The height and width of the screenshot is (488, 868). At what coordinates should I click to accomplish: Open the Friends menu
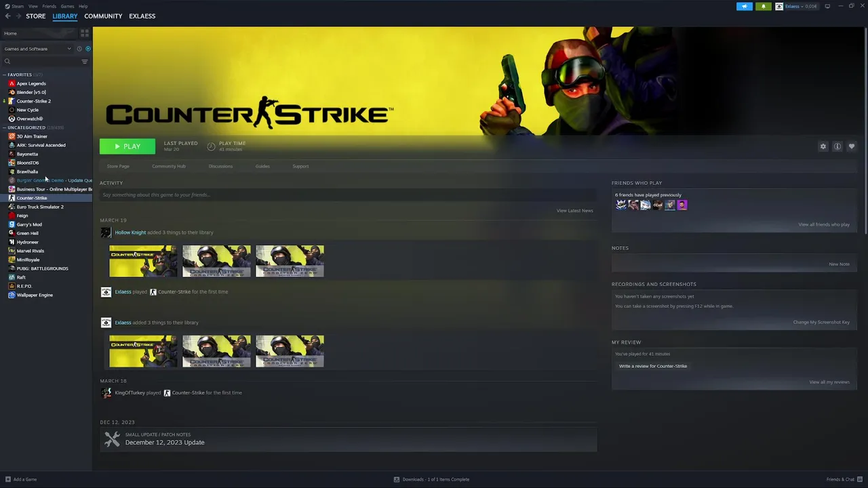point(50,6)
